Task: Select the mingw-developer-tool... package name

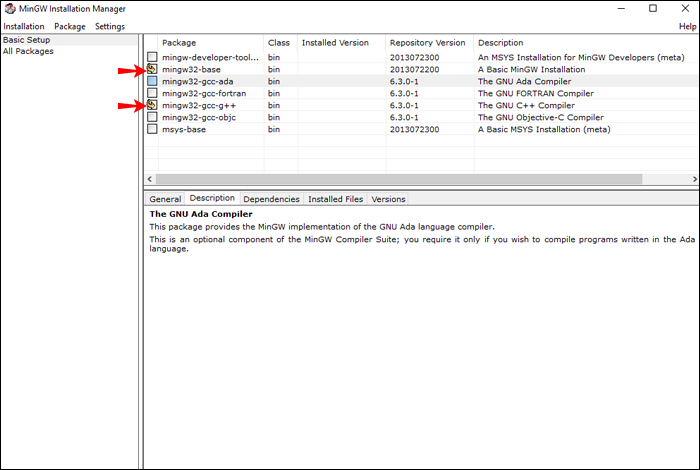Action: point(210,58)
